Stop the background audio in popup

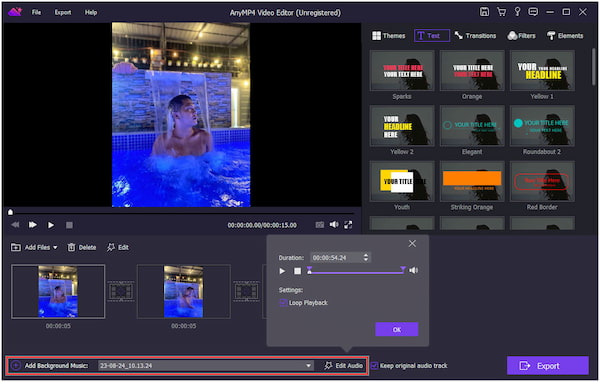click(297, 271)
